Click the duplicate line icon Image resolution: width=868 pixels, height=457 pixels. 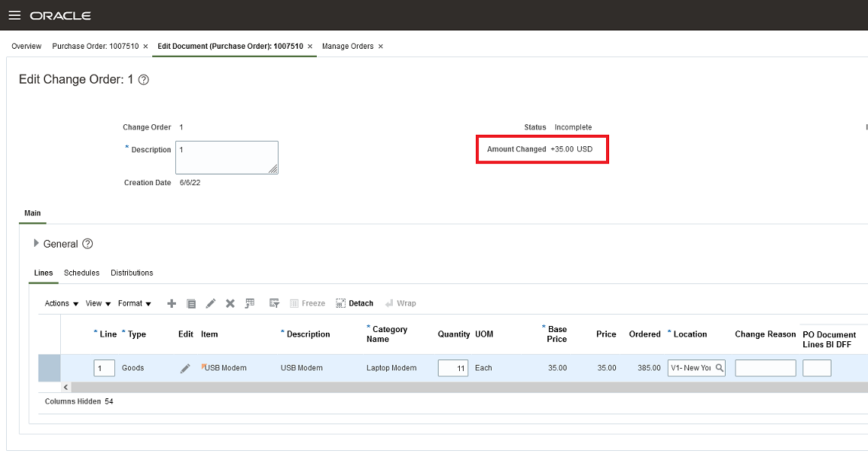pyautogui.click(x=191, y=304)
